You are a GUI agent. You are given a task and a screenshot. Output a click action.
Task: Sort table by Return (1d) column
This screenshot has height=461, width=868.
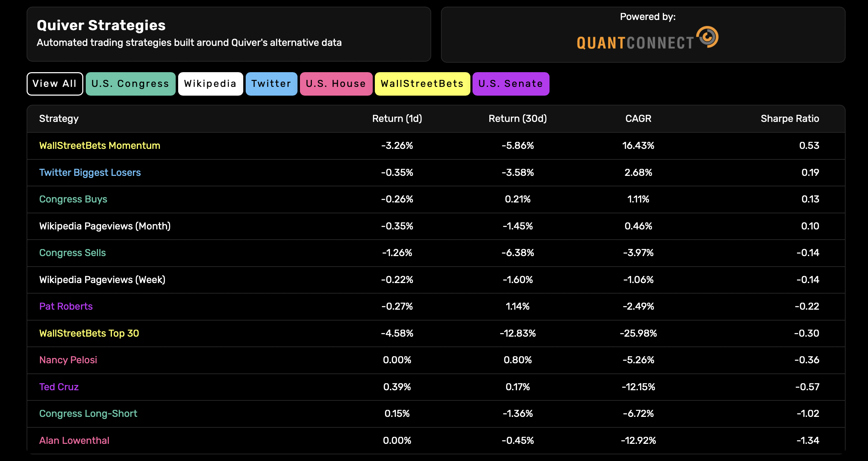[397, 119]
